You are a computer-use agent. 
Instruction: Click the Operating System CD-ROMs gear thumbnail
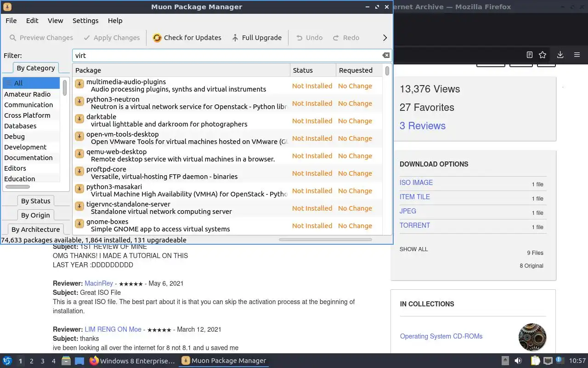pyautogui.click(x=532, y=337)
